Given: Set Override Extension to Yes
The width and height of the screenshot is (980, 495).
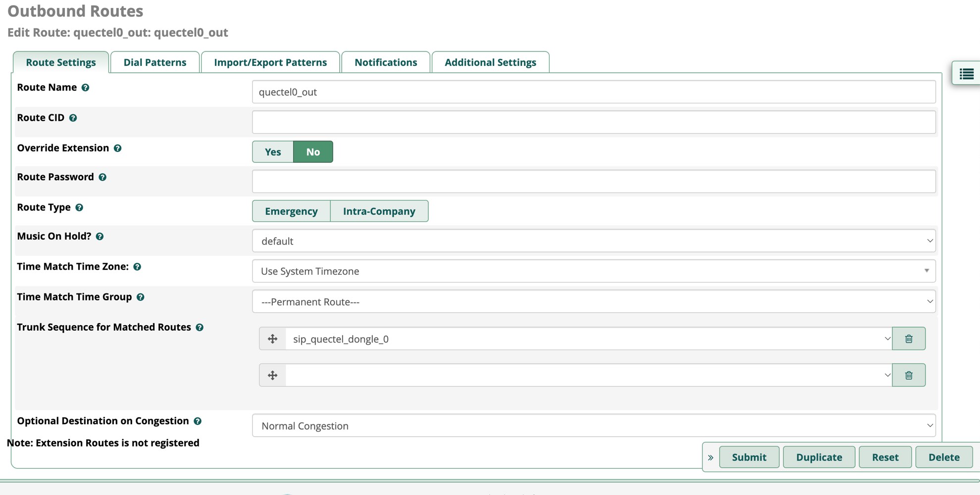Looking at the screenshot, I should pos(272,152).
